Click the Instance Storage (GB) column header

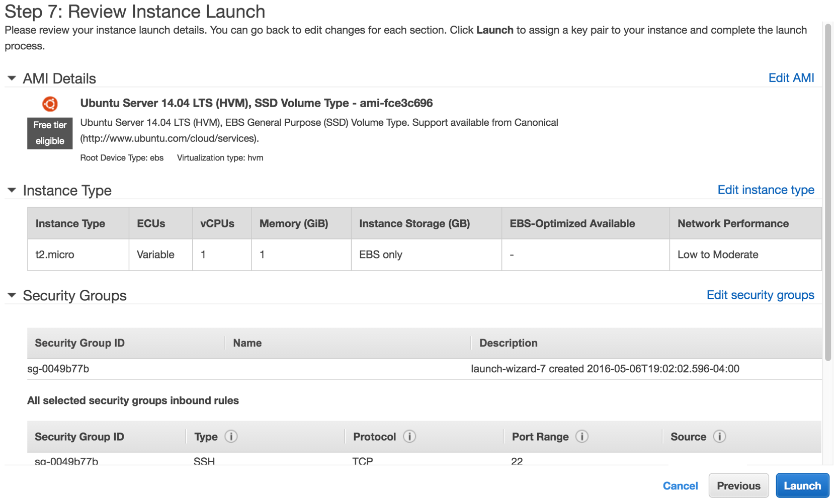[427, 223]
